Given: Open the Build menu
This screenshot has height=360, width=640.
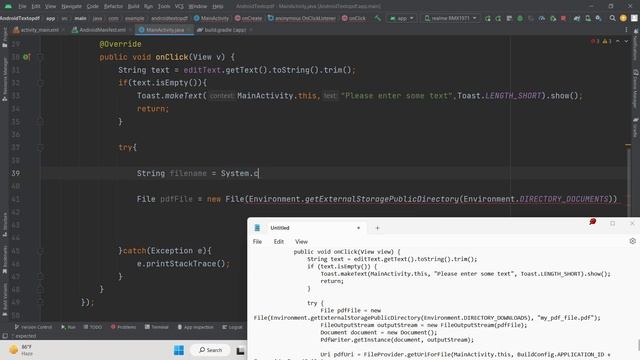Looking at the screenshot, I should (133, 6).
